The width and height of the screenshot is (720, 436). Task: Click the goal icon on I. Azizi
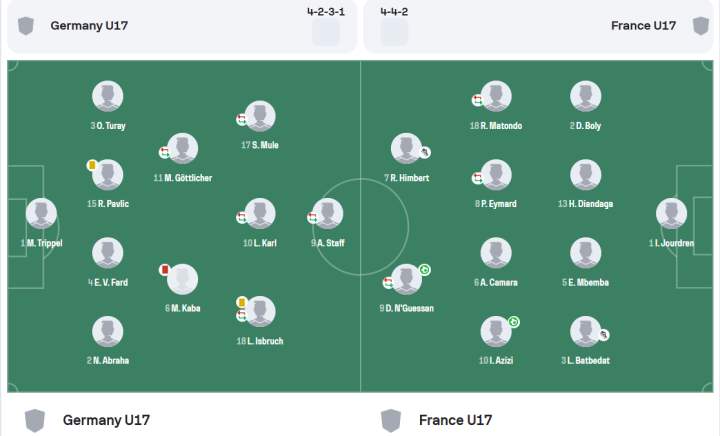514,322
